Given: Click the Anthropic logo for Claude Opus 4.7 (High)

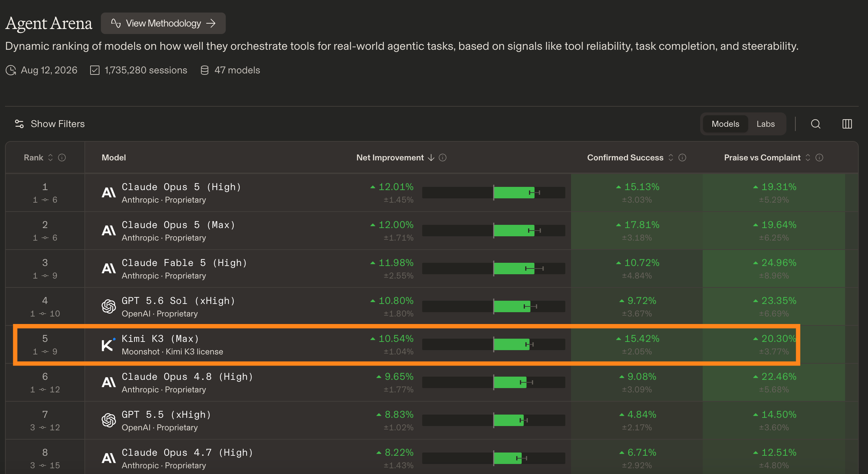Looking at the screenshot, I should [x=109, y=458].
